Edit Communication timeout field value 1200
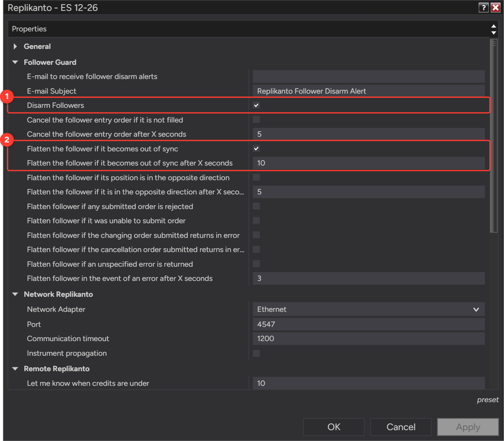Screen dimensions: 504x441 pos(368,339)
